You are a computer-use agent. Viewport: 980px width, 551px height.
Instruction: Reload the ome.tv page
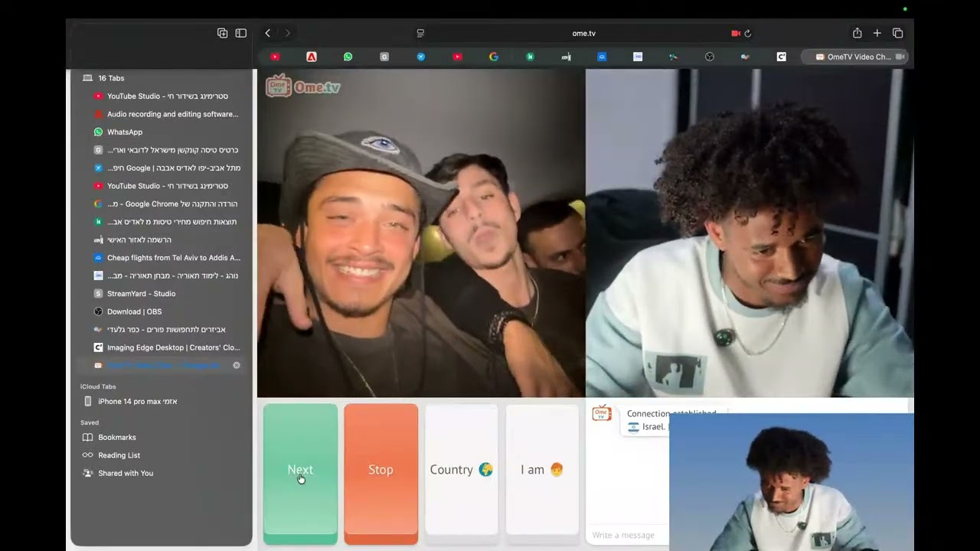pyautogui.click(x=748, y=33)
